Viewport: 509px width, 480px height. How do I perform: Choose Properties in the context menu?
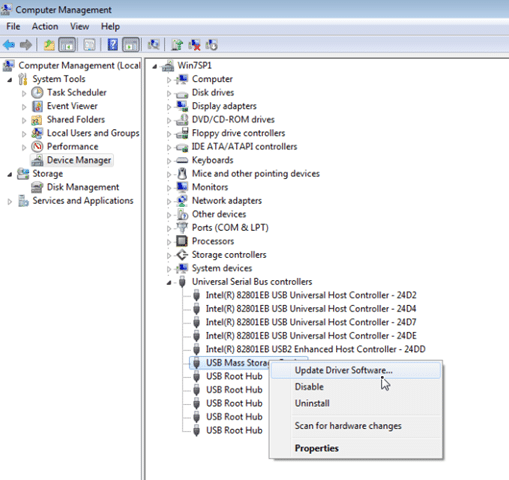point(317,448)
